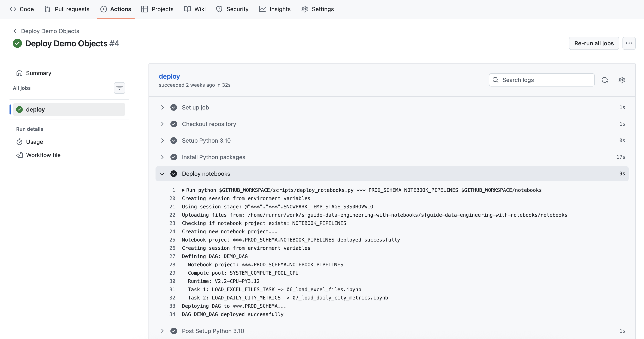Expand the Setup Python 3.10 step
Viewport: 644px width, 339px height.
392,141
